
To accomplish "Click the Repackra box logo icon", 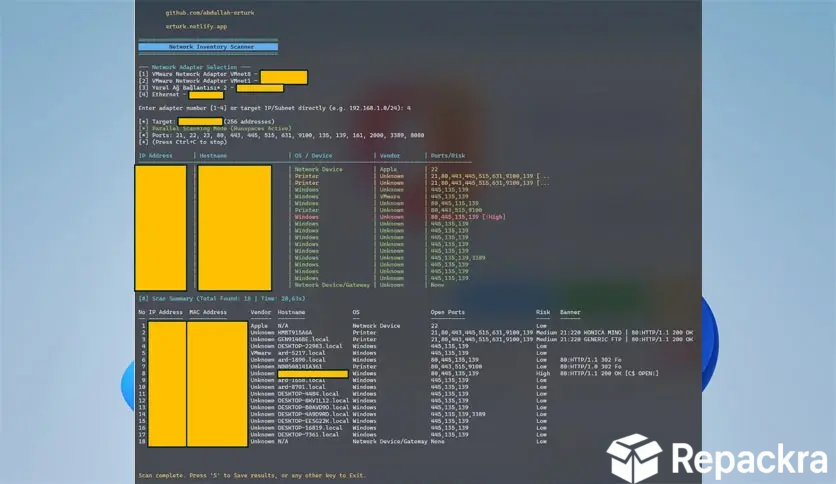I will pos(634,457).
